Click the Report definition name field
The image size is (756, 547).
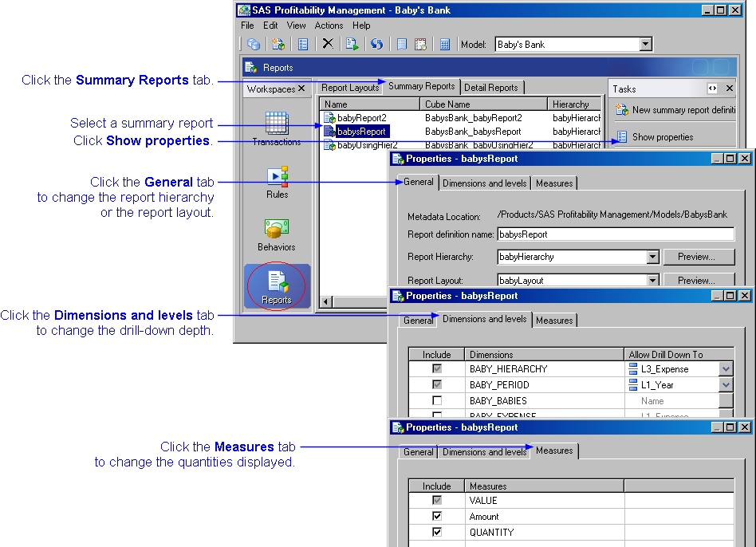click(x=614, y=234)
